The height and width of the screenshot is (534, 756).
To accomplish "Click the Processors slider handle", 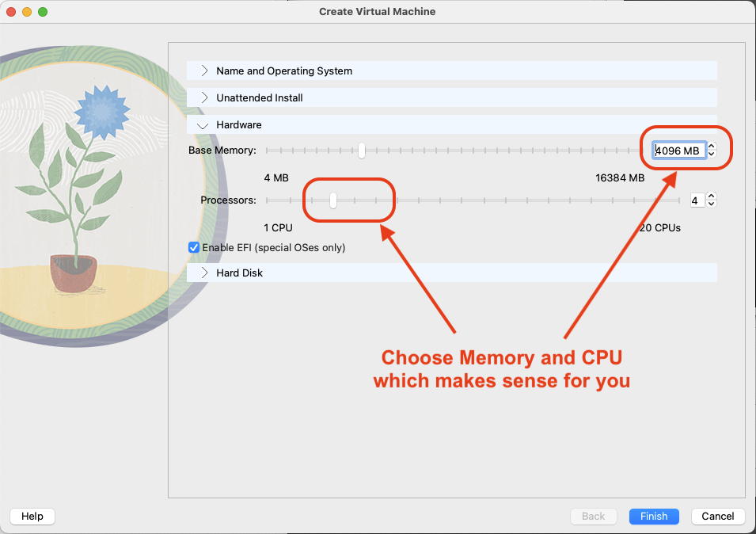I will pyautogui.click(x=333, y=200).
